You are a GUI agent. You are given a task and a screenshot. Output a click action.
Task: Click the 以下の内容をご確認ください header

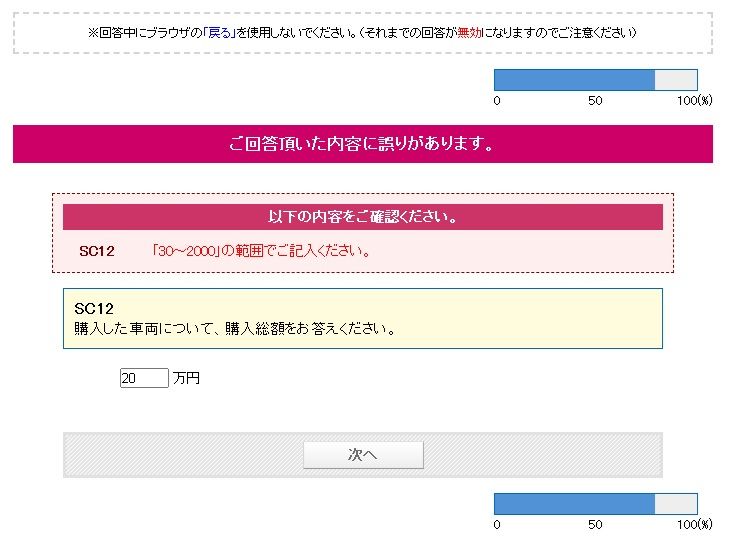(363, 217)
